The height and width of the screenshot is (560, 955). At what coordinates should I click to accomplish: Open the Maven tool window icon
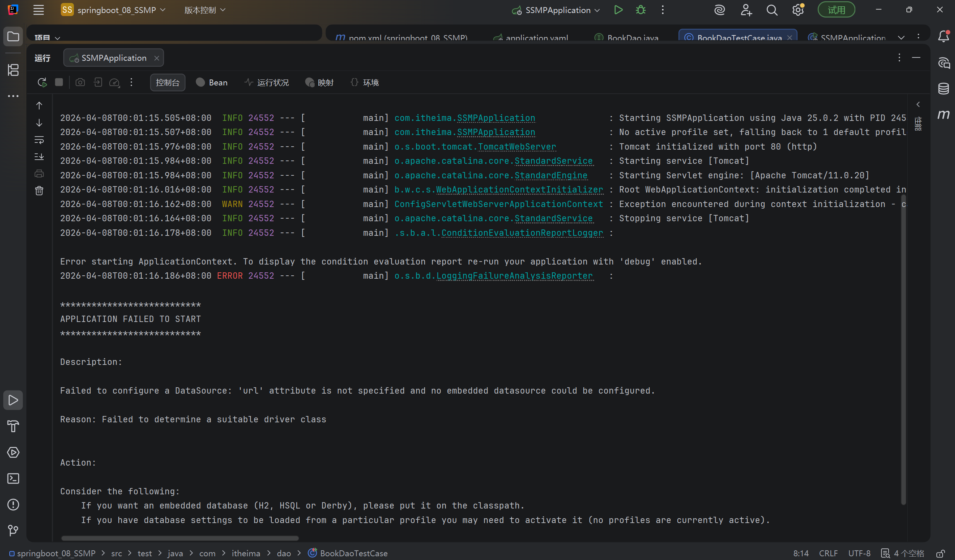coord(943,114)
